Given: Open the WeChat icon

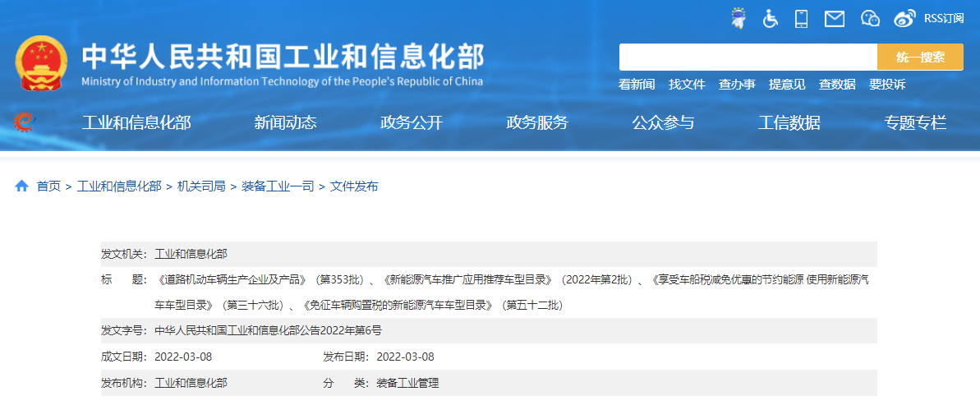Looking at the screenshot, I should (x=870, y=19).
